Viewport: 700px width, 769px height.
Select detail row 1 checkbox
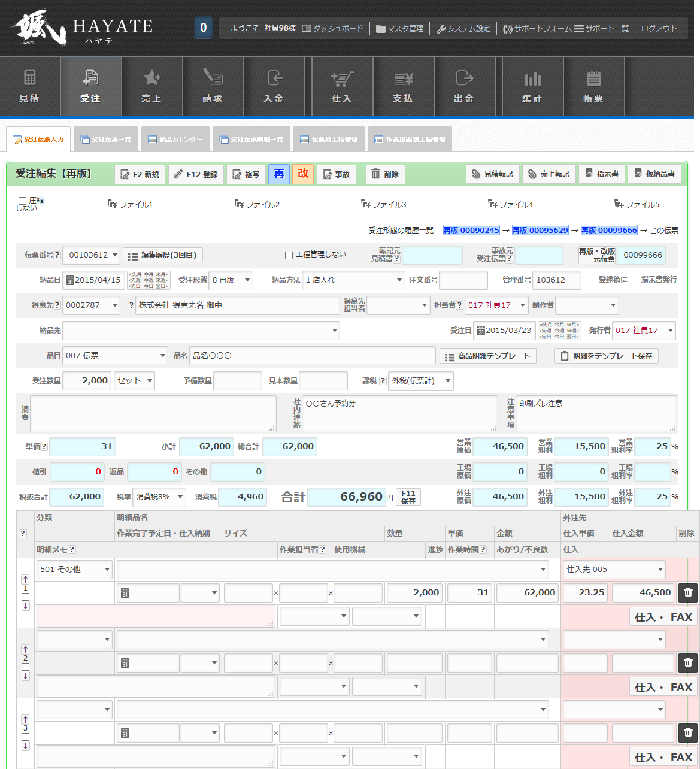tap(25, 597)
